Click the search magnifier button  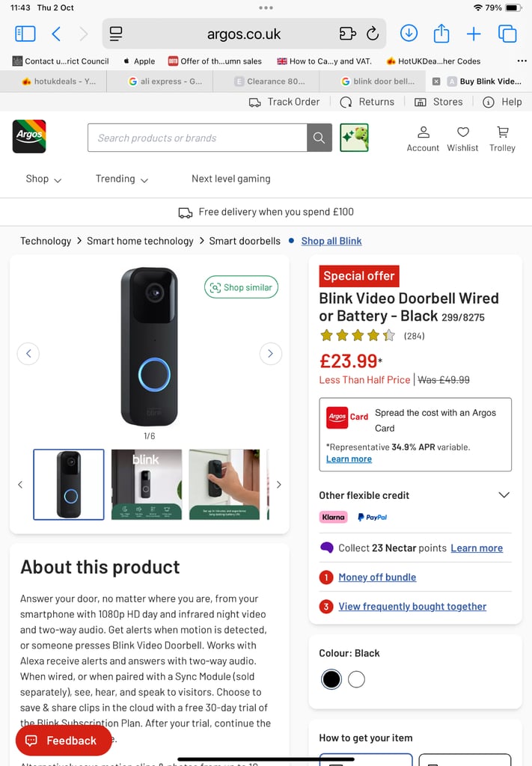tap(319, 138)
